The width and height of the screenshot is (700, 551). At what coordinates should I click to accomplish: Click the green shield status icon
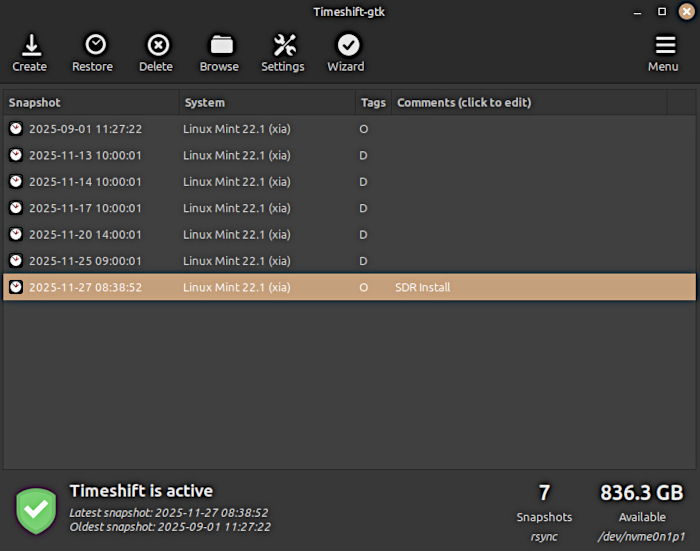[37, 509]
